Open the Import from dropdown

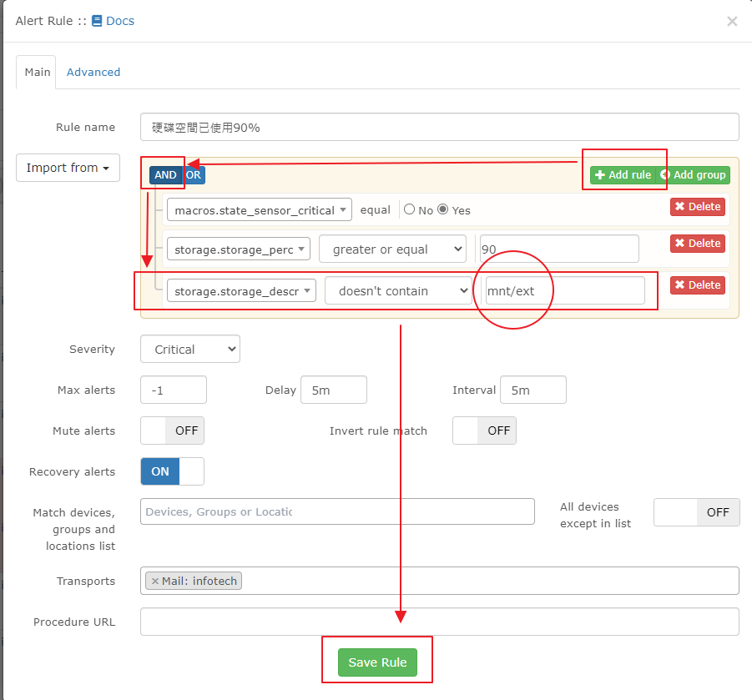tap(68, 168)
